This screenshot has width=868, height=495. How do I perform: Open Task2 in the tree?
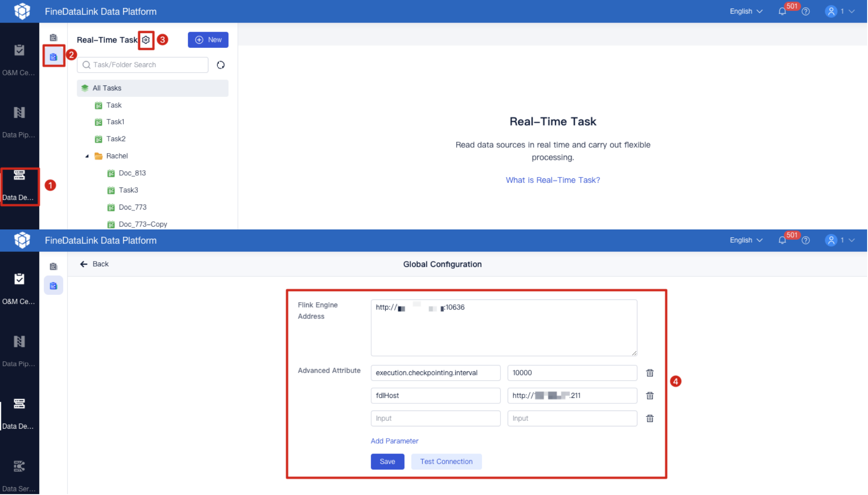[116, 139]
